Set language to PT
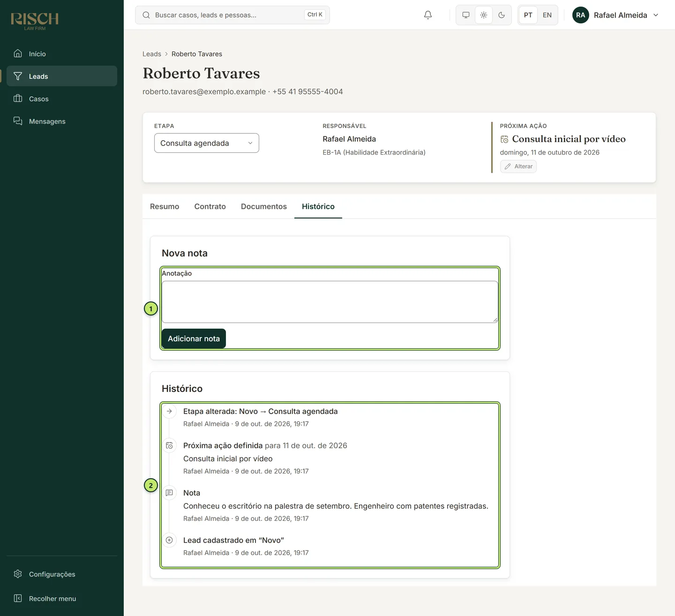This screenshot has width=675, height=616. coord(528,15)
